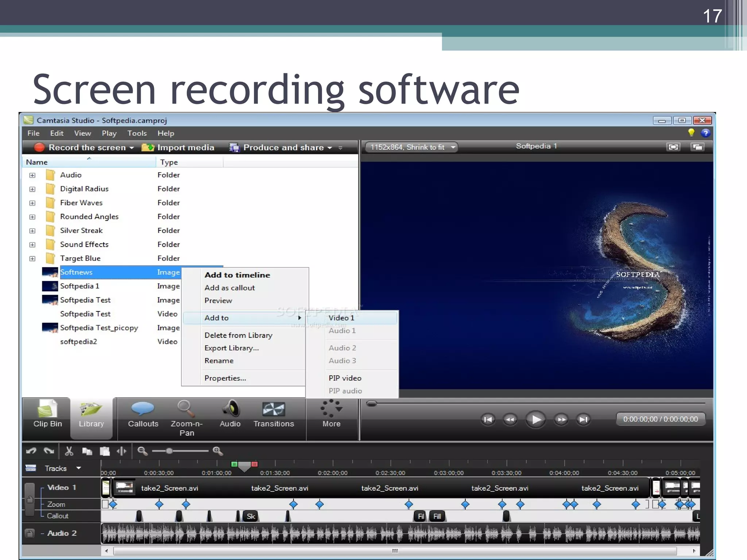Select Video 1 in the submenu
The height and width of the screenshot is (560, 747).
coord(352,318)
